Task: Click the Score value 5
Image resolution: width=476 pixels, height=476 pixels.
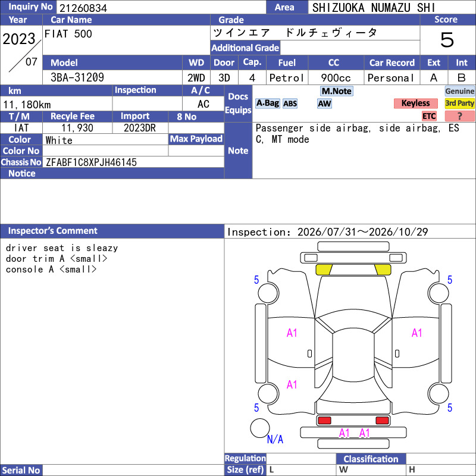Action: (x=447, y=40)
